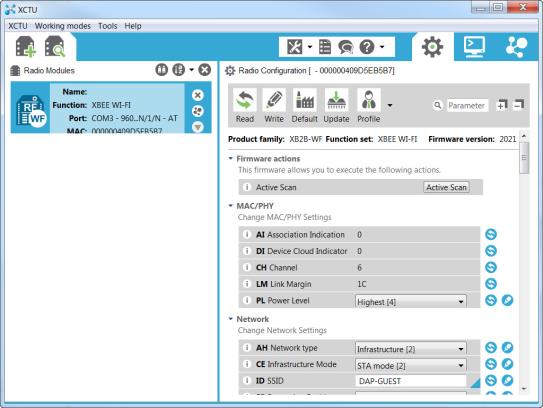Collapse the MAC/PHY section
The width and height of the screenshot is (543, 408).
click(231, 206)
